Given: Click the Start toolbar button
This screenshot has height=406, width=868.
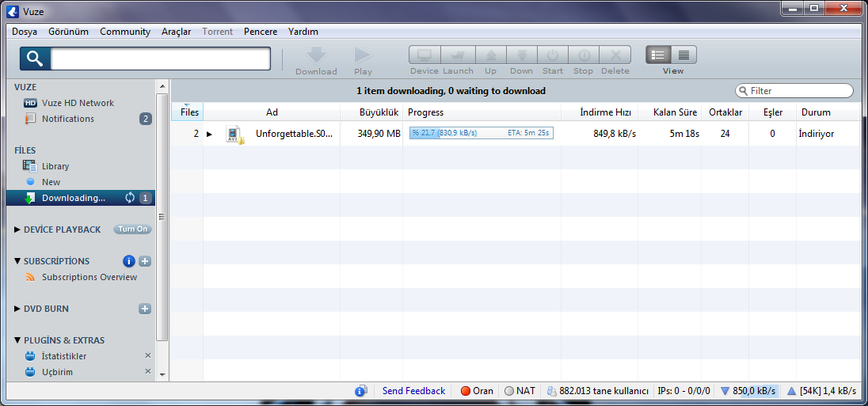Looking at the screenshot, I should (553, 55).
